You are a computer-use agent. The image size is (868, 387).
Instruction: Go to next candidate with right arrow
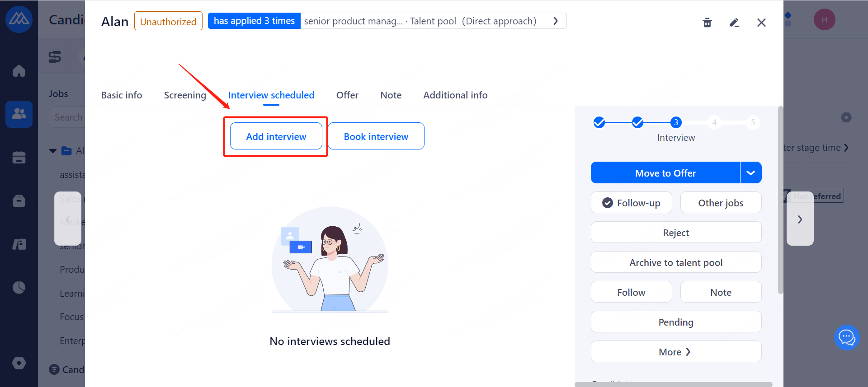(800, 219)
